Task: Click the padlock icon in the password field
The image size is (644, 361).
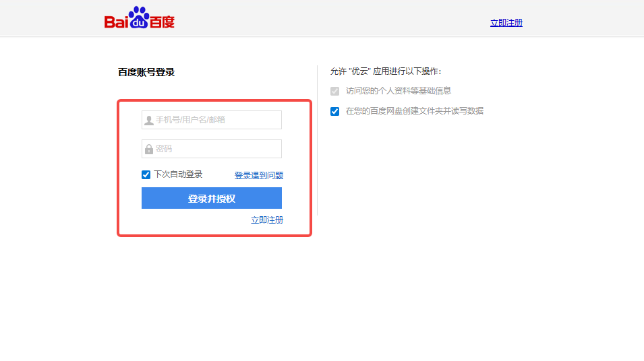Action: [x=148, y=149]
